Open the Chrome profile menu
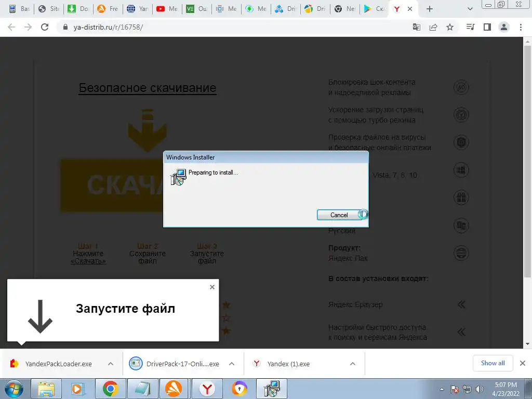The height and width of the screenshot is (399, 532). pos(504,27)
